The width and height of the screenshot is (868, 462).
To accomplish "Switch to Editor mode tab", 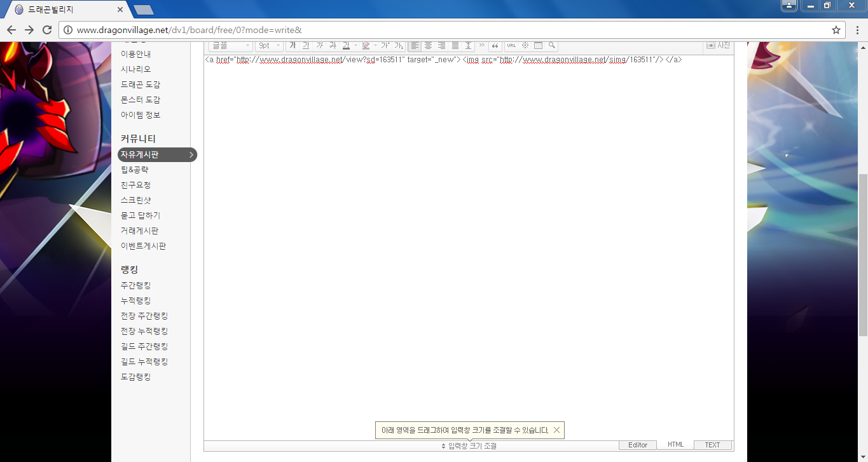I will [638, 445].
